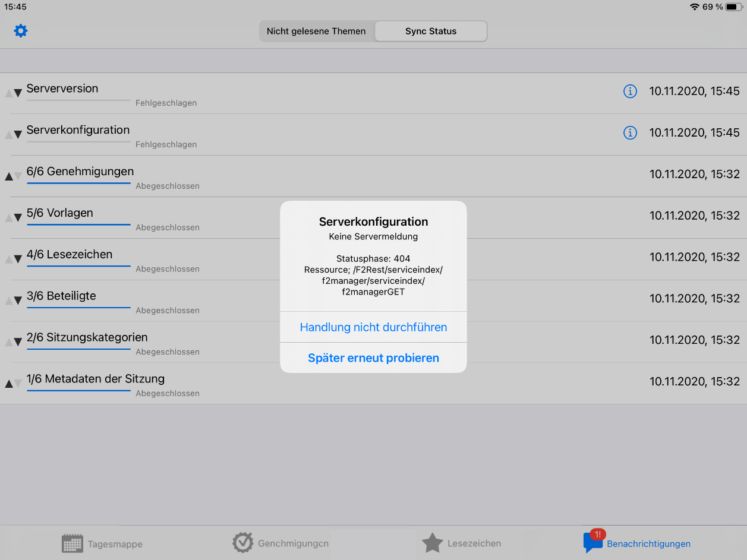Click the 5/6 Vorlagen progress bar
Screen dimensions: 747x560
point(78,224)
